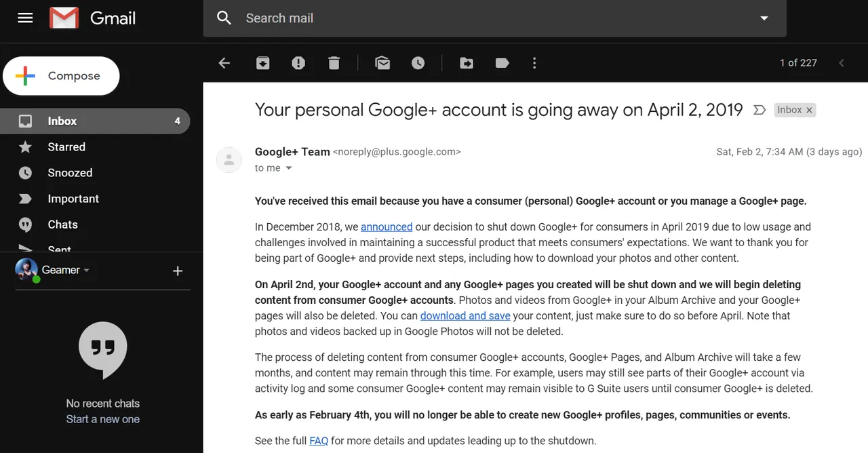This screenshot has height=453, width=868.
Task: Snooze this email
Action: [418, 63]
